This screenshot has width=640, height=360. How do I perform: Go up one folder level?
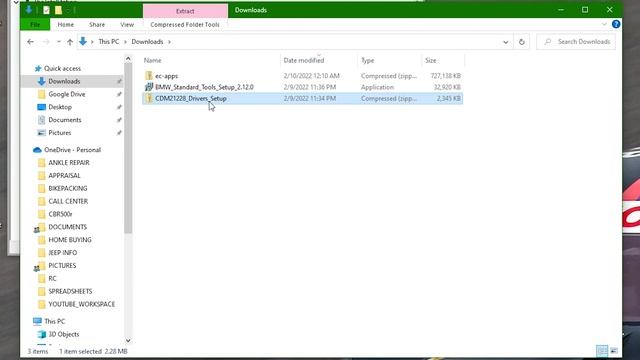[x=70, y=42]
